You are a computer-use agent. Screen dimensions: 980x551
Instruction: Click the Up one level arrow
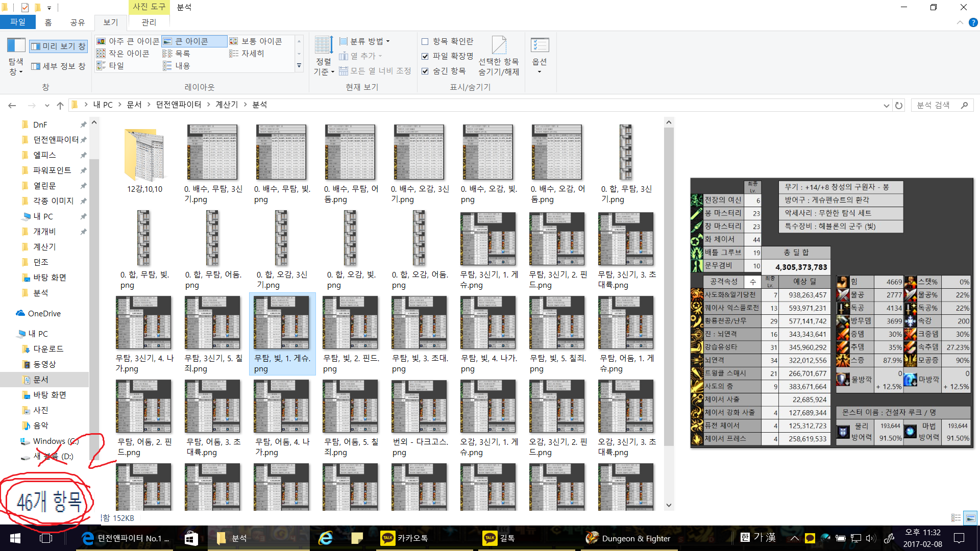(x=60, y=105)
